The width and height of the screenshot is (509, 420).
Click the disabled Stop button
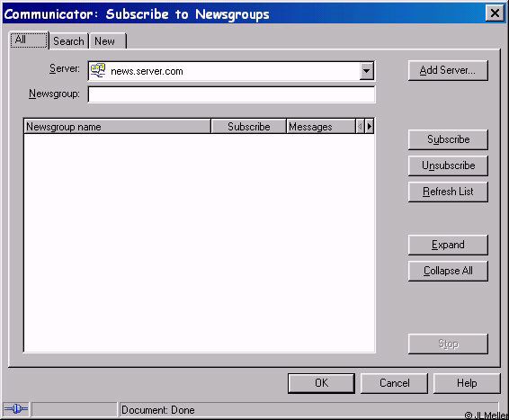[x=448, y=344]
